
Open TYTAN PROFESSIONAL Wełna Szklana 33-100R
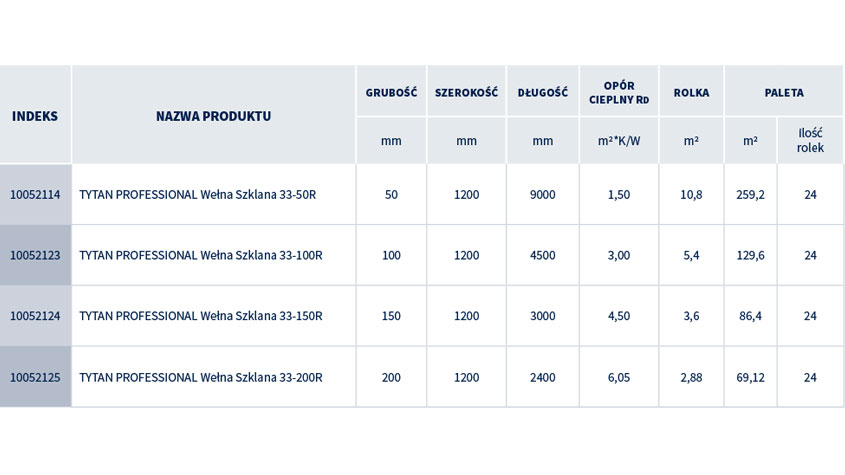pos(200,255)
